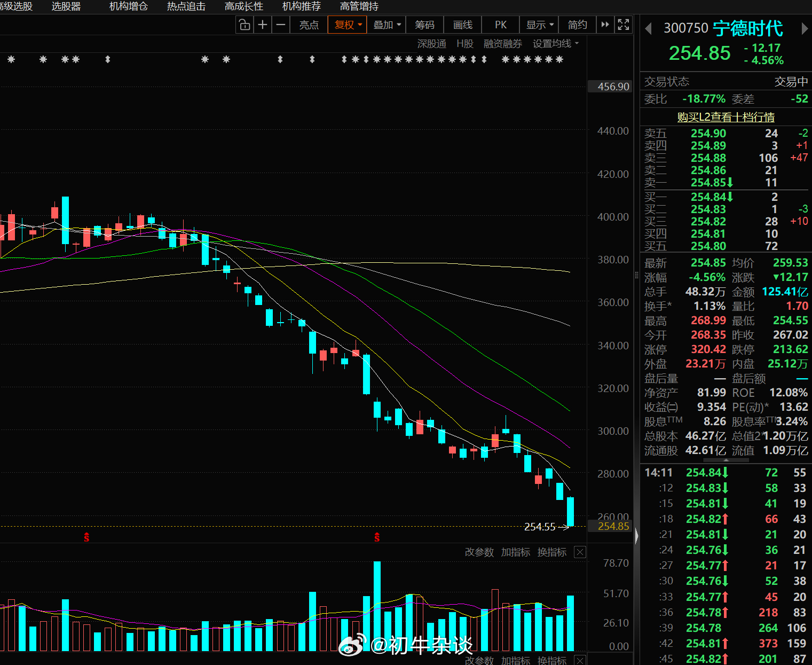
Task: Click the 宁德时代 stock name
Action: [x=748, y=28]
